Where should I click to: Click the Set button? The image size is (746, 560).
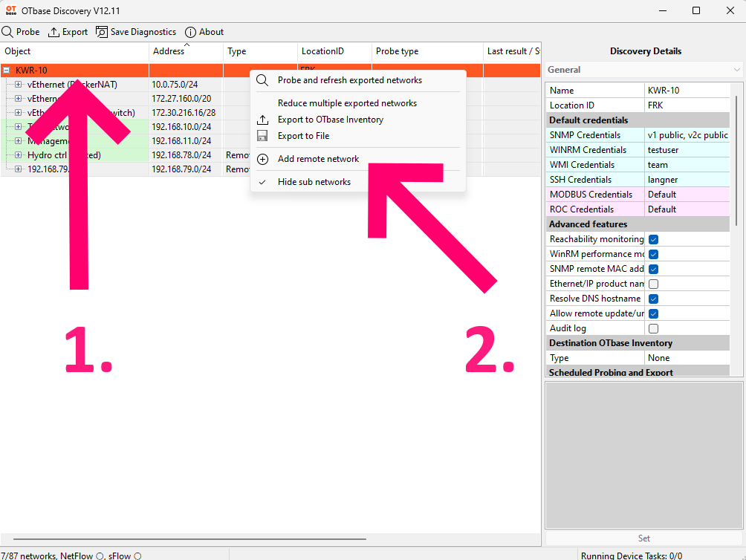(644, 538)
